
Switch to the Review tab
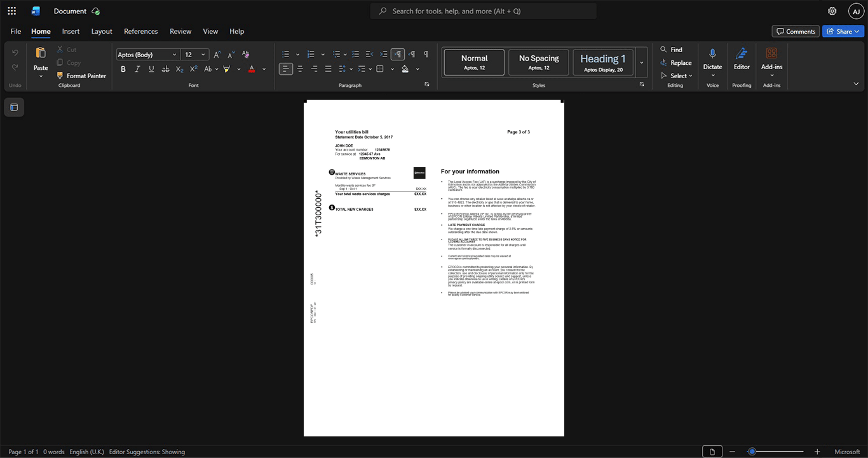180,31
